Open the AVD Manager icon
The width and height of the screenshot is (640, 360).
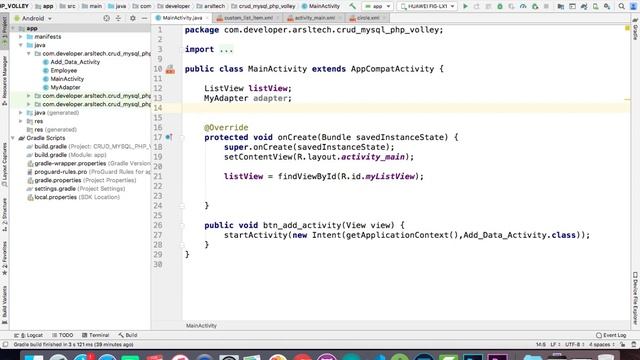[x=596, y=6]
